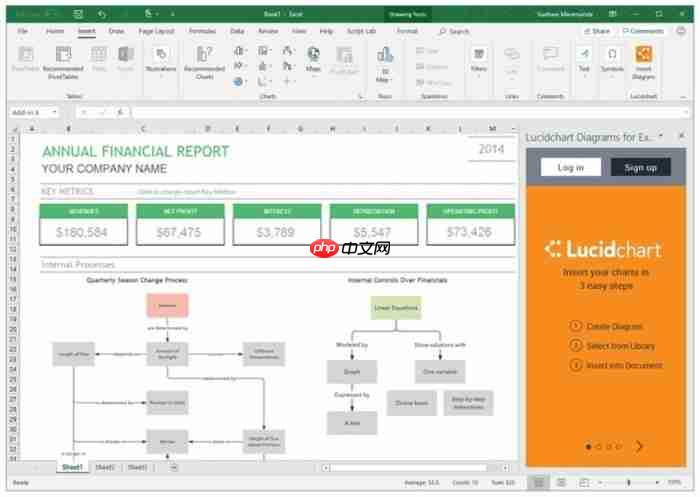
Task: Click the zoom slider handle
Action: 629,482
